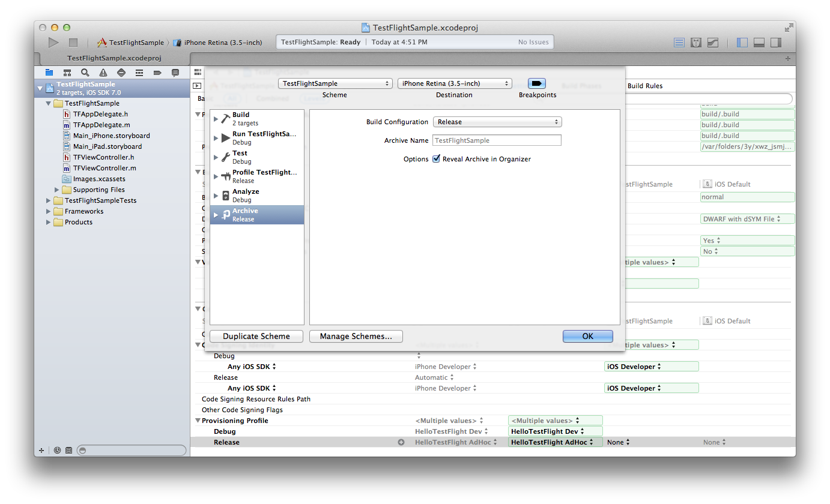
Task: Select Main_iPhone.storyboard file
Action: (106, 136)
